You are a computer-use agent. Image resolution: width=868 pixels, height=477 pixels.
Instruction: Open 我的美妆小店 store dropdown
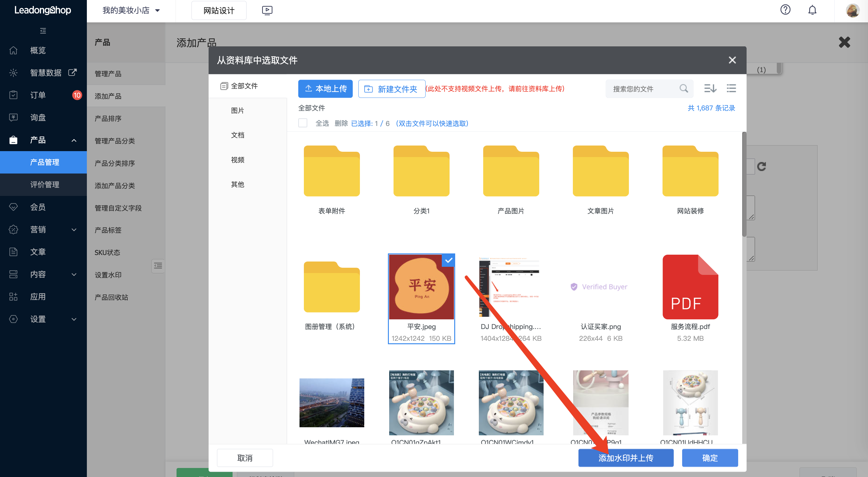tap(131, 11)
